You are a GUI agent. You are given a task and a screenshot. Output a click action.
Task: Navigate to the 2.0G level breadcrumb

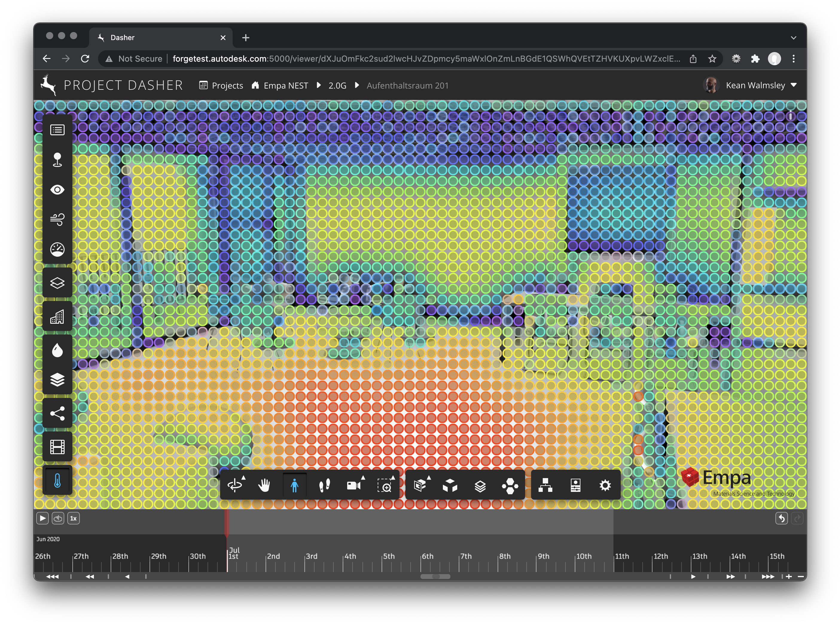pyautogui.click(x=337, y=86)
